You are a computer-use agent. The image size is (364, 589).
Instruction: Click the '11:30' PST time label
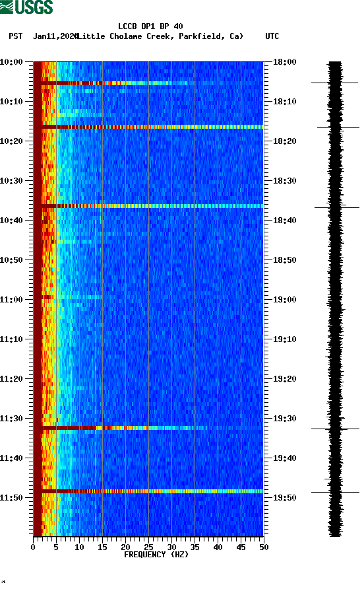pyautogui.click(x=11, y=419)
